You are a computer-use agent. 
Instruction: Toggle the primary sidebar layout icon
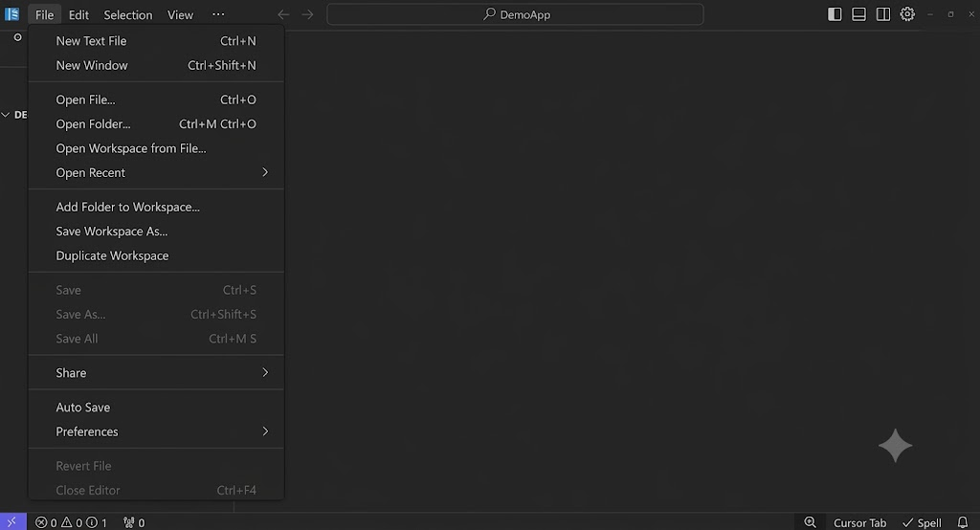click(835, 14)
